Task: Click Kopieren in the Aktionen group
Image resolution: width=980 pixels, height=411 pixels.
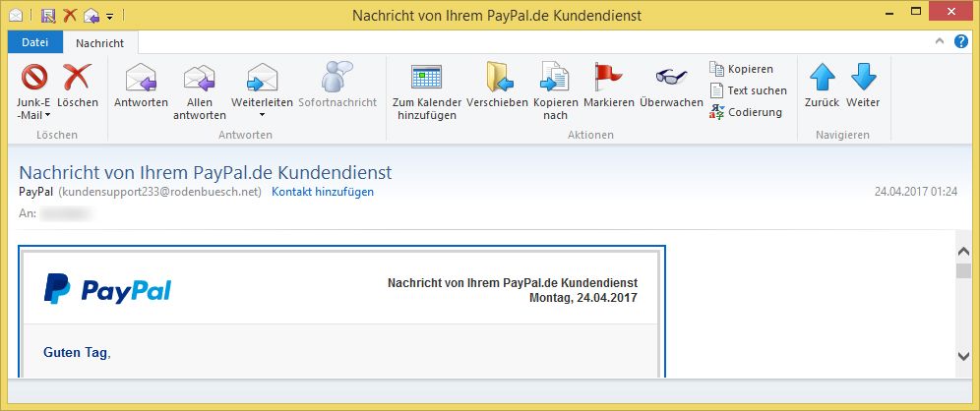Action: tap(741, 69)
